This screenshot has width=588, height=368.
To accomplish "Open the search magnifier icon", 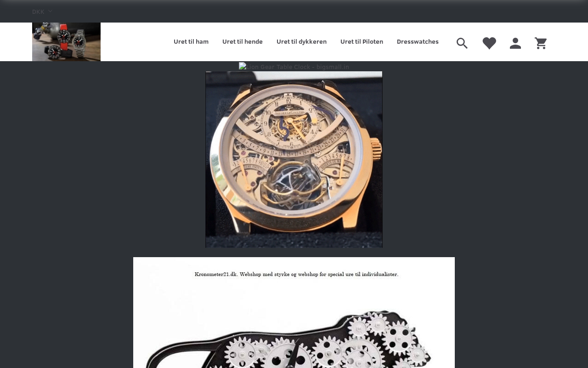I will pyautogui.click(x=462, y=43).
